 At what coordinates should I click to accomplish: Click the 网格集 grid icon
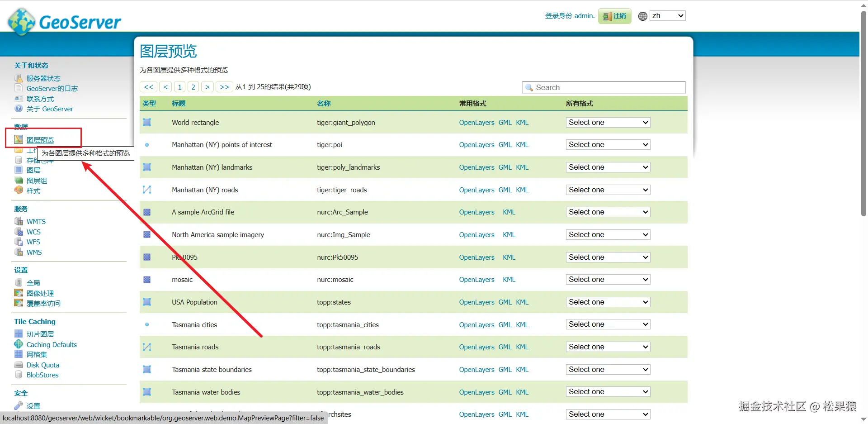point(19,354)
